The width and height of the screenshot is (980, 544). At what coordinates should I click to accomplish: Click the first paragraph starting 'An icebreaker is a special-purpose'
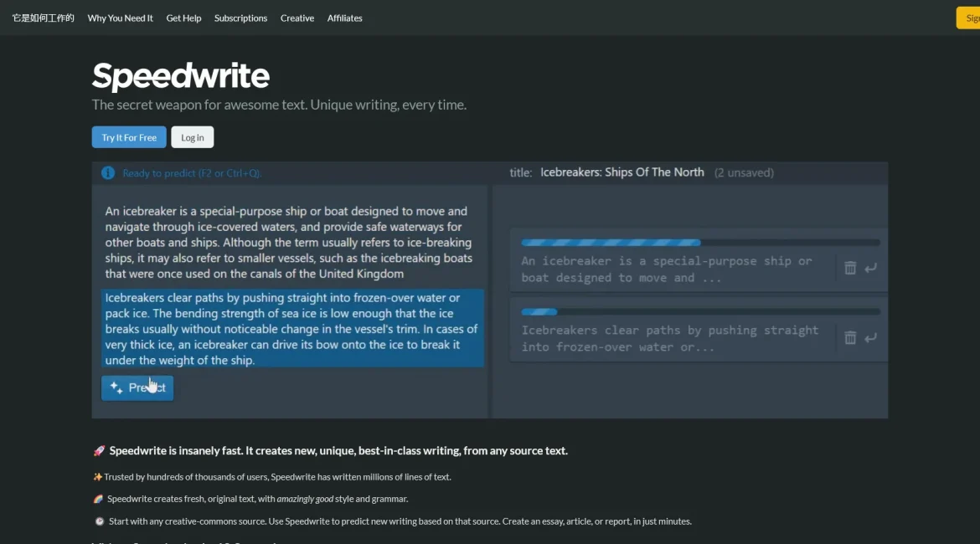click(x=289, y=243)
